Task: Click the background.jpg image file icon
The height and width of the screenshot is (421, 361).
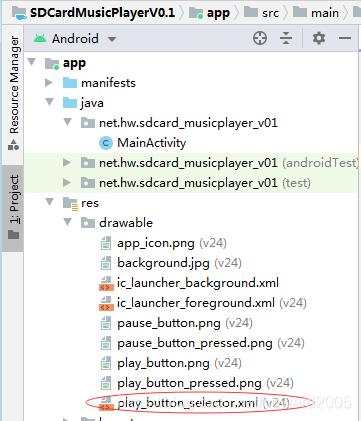Action: click(x=106, y=263)
